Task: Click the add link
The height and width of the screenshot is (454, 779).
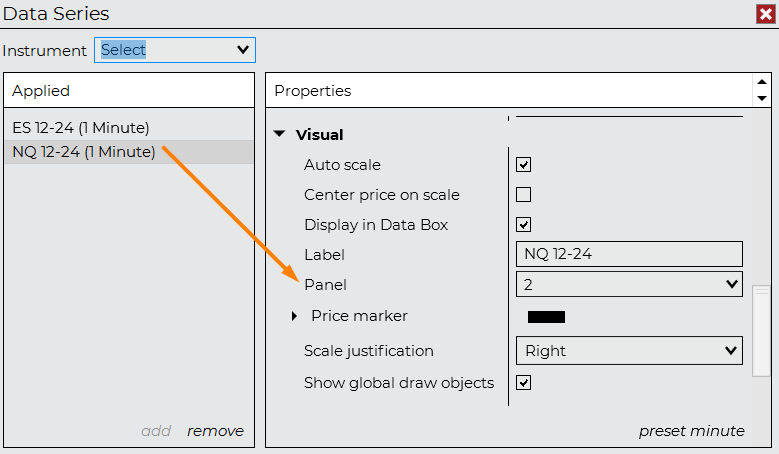Action: tap(156, 431)
